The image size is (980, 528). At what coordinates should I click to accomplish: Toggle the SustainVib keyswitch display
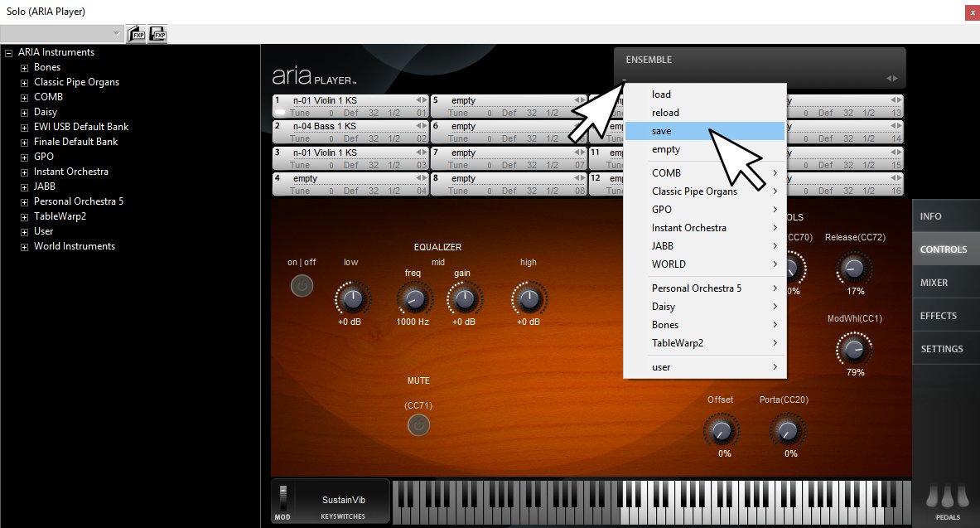(x=343, y=501)
